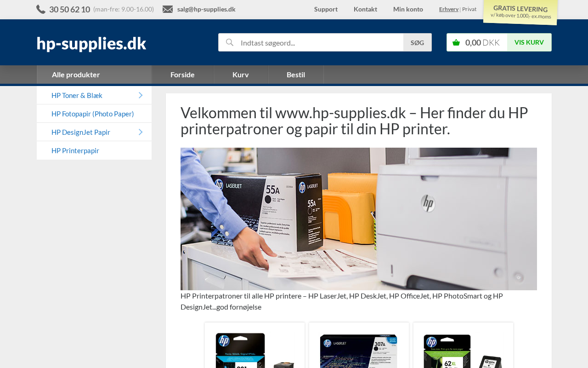The image size is (588, 368).
Task: Click the magnifier icon in search box
Action: point(230,42)
